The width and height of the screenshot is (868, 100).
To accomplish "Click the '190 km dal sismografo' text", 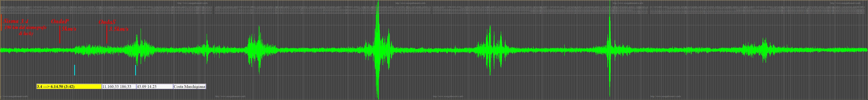I will pos(26,27).
